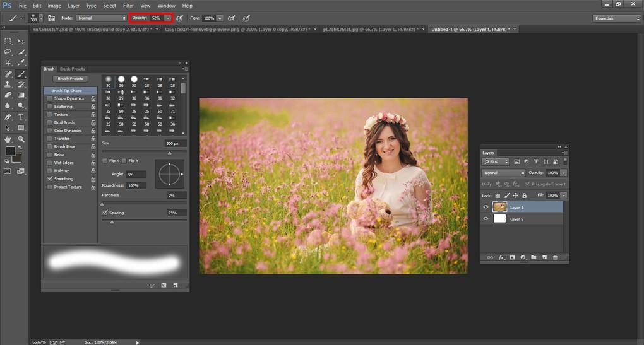This screenshot has width=644, height=345.
Task: Select the Path Selection tool
Action: [x=8, y=128]
